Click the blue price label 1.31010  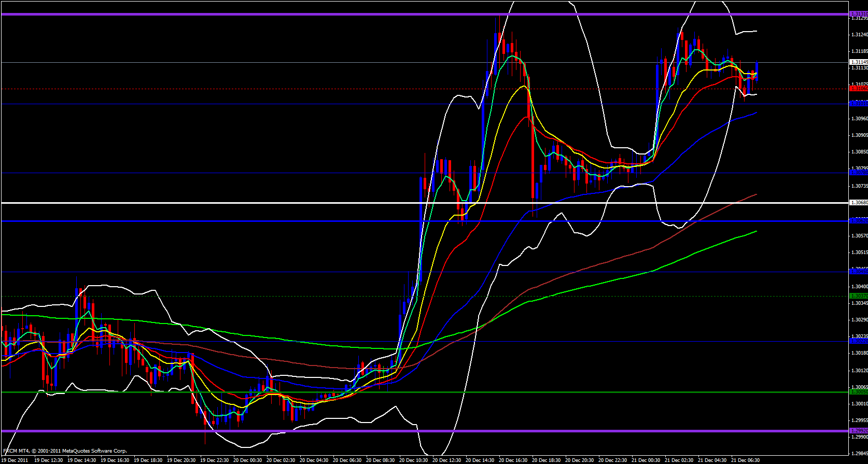click(859, 104)
